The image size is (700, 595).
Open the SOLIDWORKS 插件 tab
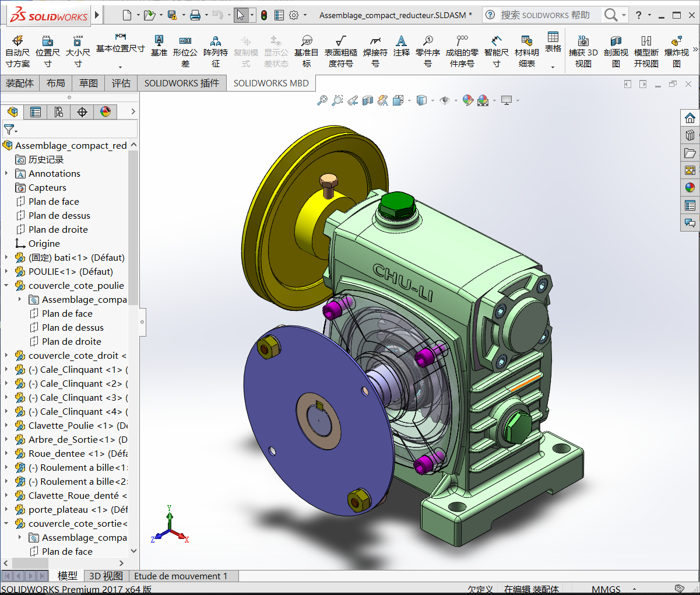182,83
